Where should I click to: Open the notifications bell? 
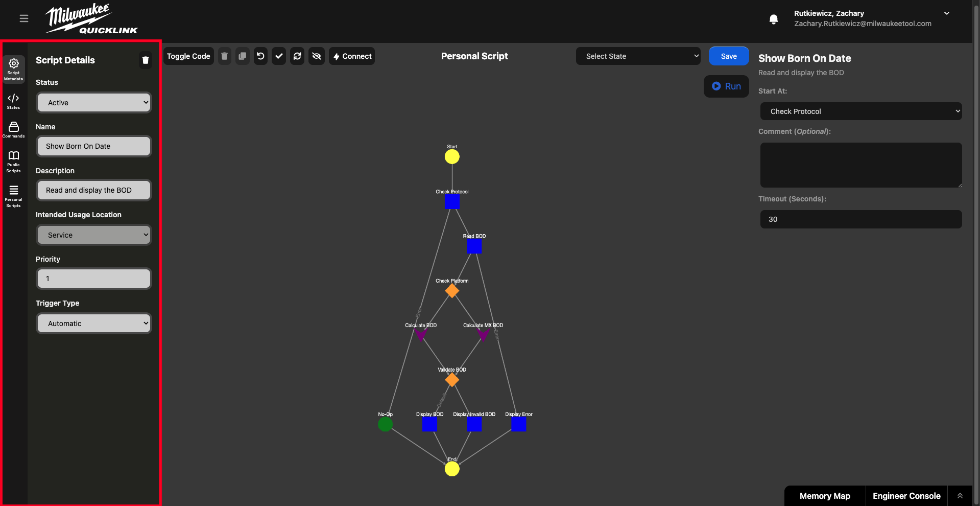click(774, 19)
